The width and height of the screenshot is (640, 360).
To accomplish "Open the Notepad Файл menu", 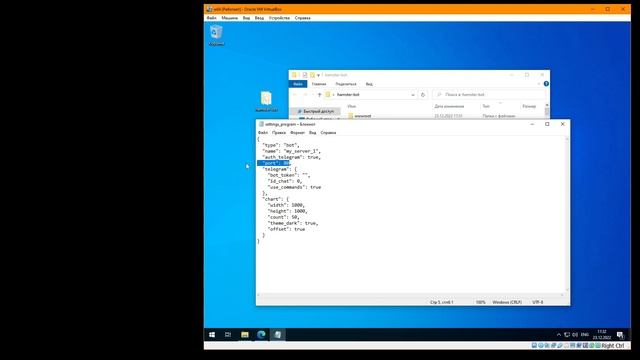I will click(263, 133).
